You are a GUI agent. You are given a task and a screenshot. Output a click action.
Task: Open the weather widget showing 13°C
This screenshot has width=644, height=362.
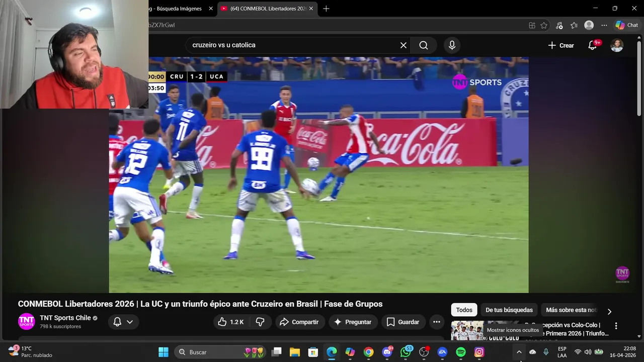click(30, 352)
